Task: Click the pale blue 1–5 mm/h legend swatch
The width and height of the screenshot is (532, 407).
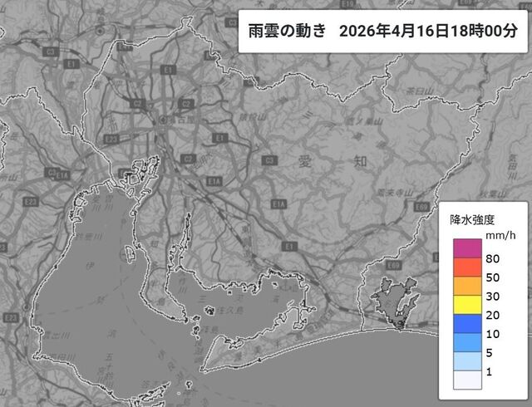Action: pyautogui.click(x=467, y=360)
